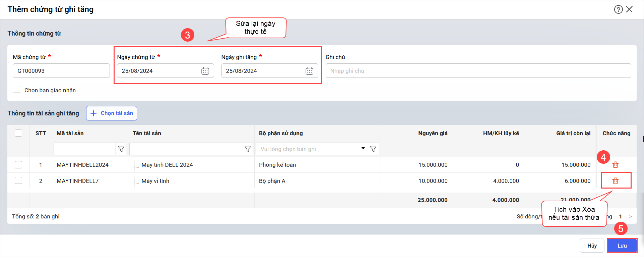644x257 pixels.
Task: Open calendar picker for Ngày chứng từ
Action: (x=205, y=71)
